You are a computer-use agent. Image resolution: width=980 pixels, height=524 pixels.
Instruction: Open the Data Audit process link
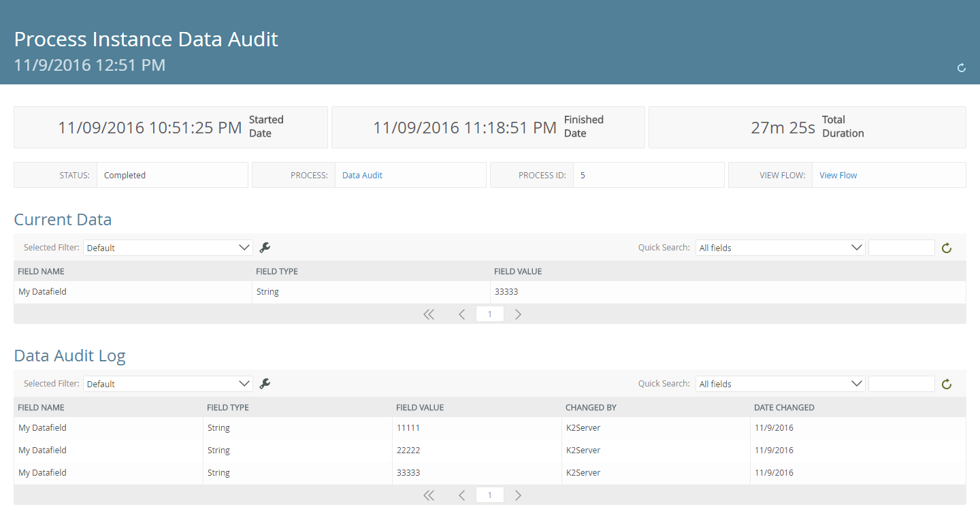pyautogui.click(x=362, y=176)
